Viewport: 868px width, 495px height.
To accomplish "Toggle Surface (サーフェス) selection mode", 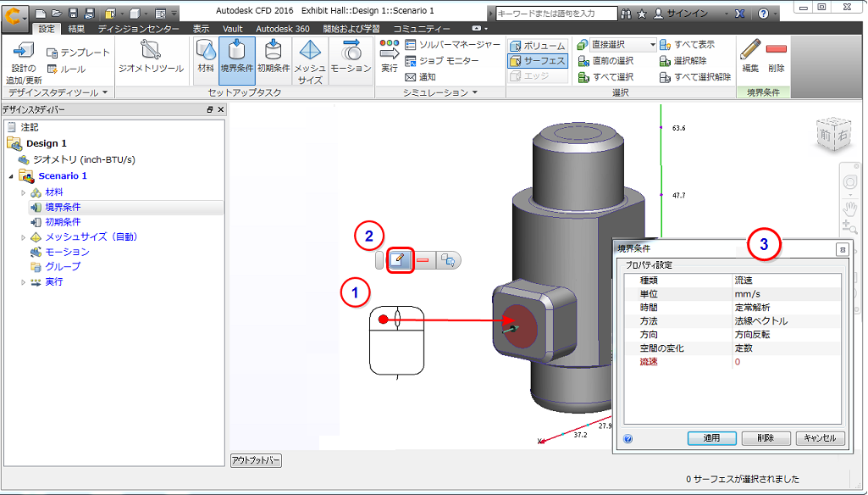I will pos(538,61).
